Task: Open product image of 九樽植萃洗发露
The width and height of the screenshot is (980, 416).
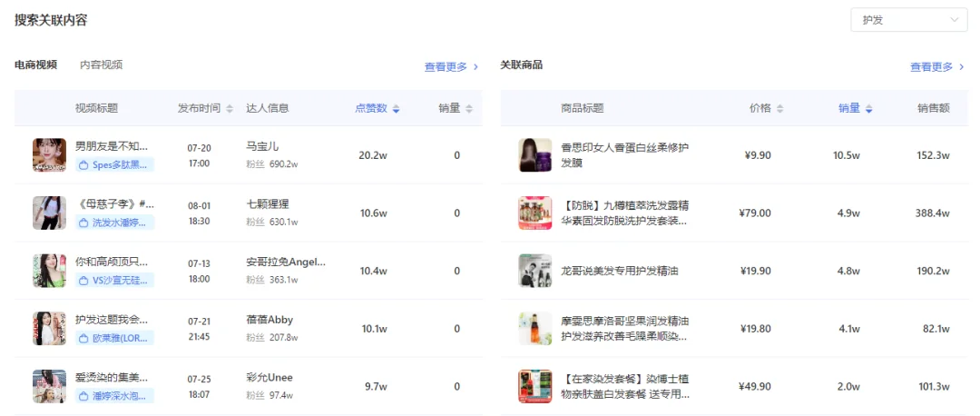Action: point(535,213)
